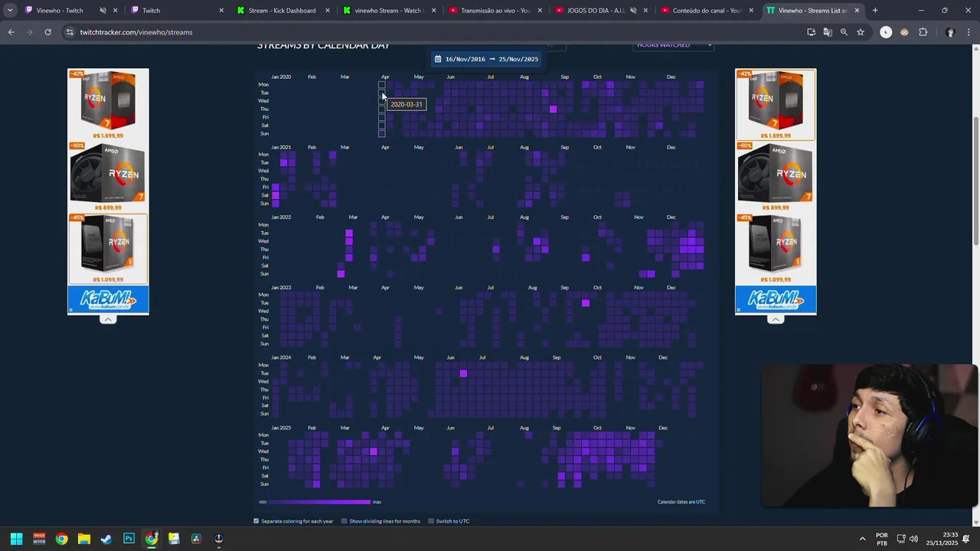Launch Photoshop from the taskbar
Image resolution: width=980 pixels, height=551 pixels.
point(129,539)
